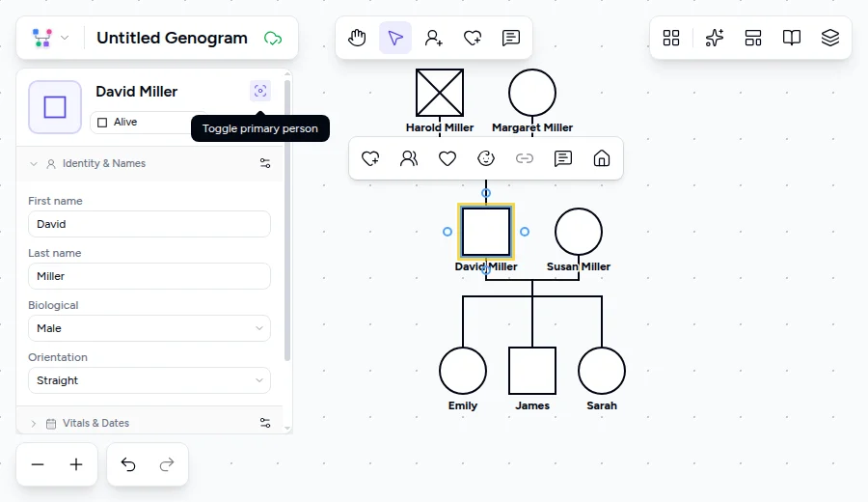Viewport: 868px width, 502px height.
Task: Click the link chain context icon
Action: [x=525, y=158]
